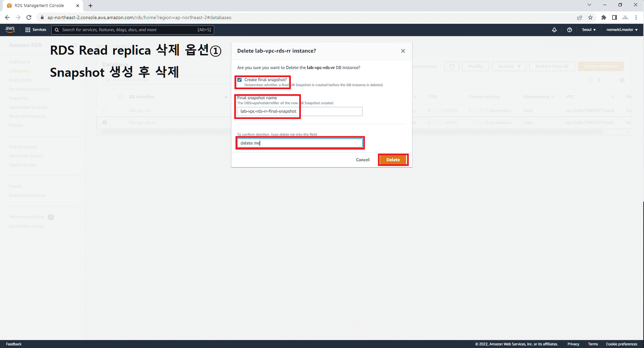Open Option groups in sidebar
Image resolution: width=644 pixels, height=348 pixels.
(x=23, y=165)
